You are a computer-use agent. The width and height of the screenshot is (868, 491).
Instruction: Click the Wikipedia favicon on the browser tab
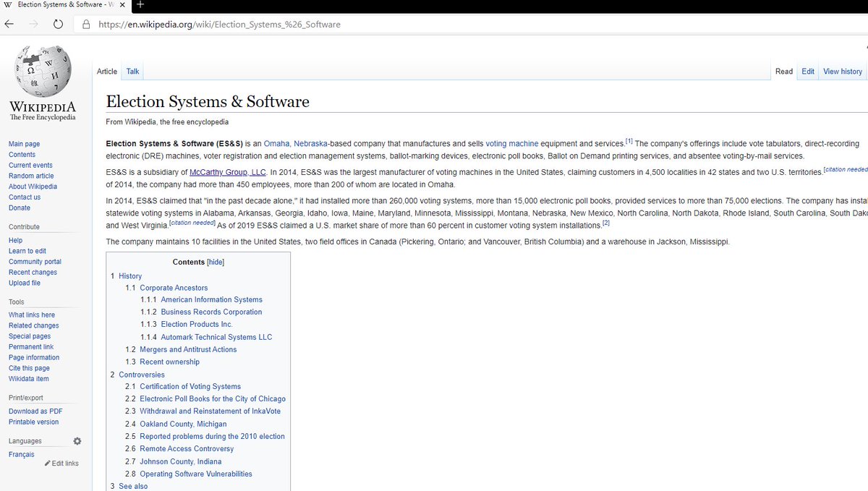7,5
